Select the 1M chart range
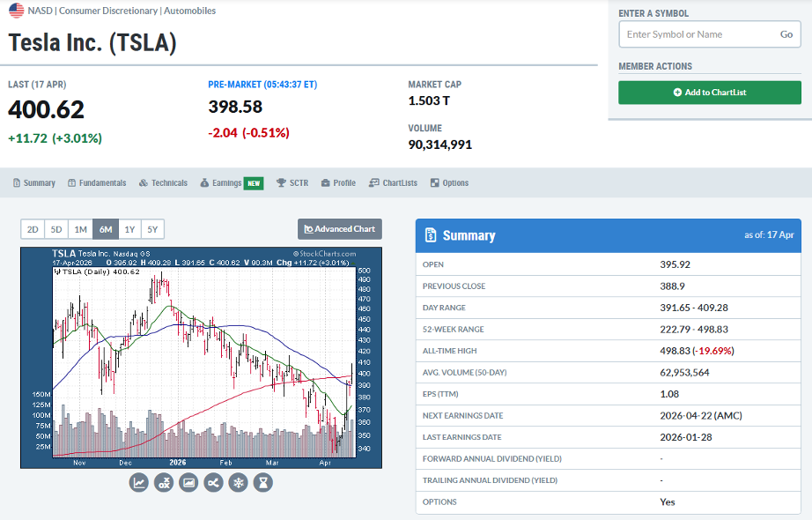Image resolution: width=812 pixels, height=520 pixels. (80, 229)
